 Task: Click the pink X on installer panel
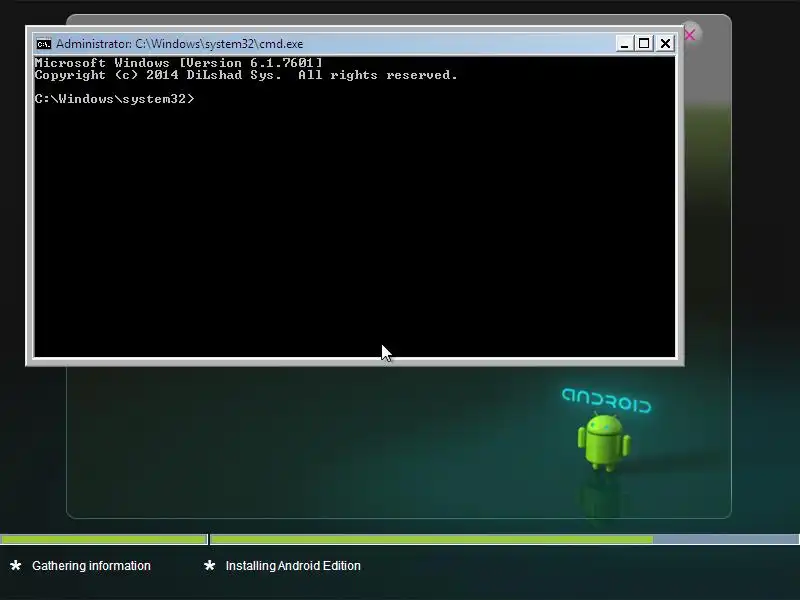pos(690,35)
